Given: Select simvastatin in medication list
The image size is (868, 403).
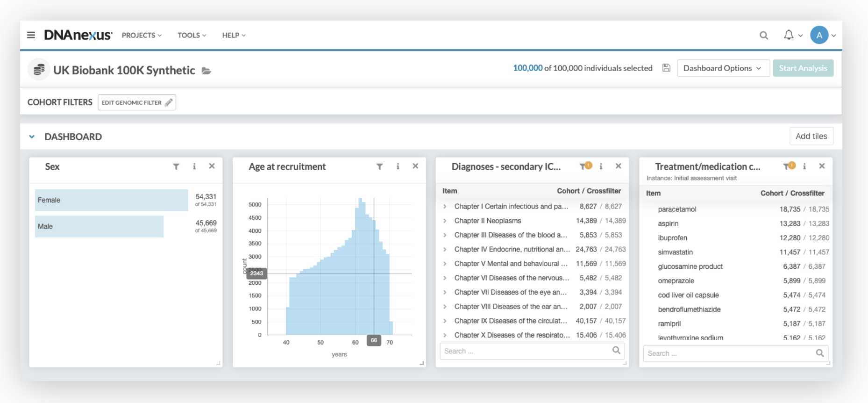Looking at the screenshot, I should (x=675, y=252).
